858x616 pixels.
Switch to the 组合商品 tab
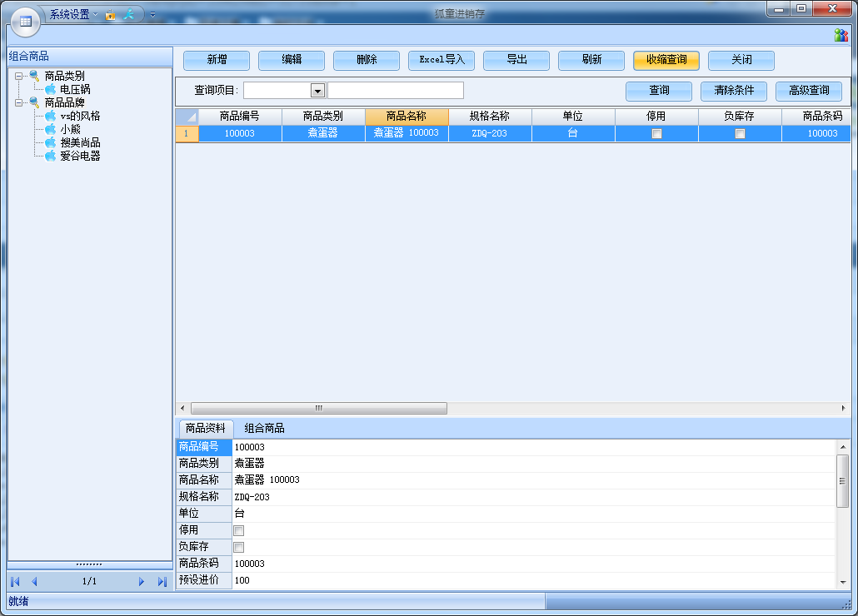[x=264, y=428]
